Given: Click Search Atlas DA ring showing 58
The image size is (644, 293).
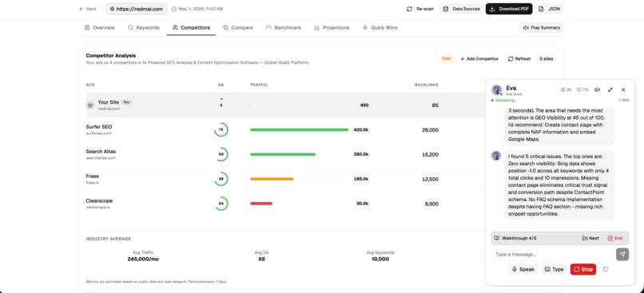Looking at the screenshot, I should [221, 154].
